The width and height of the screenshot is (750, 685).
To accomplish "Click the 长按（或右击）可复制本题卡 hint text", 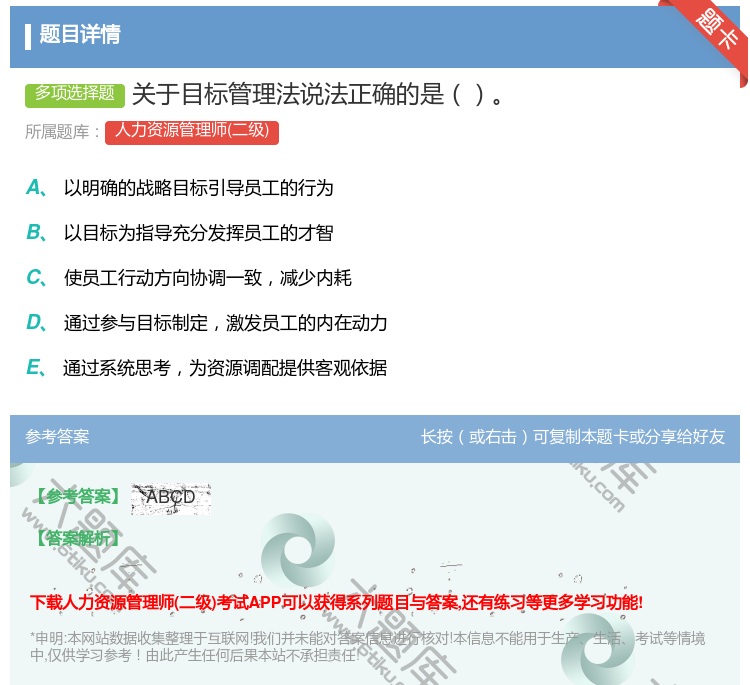I will 573,437.
